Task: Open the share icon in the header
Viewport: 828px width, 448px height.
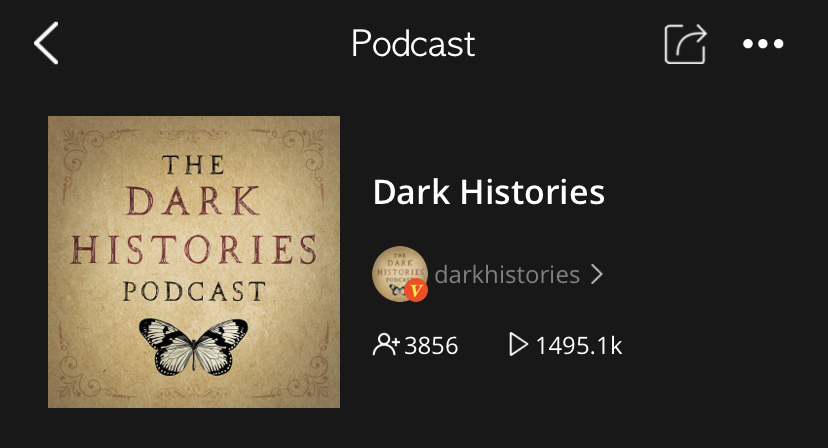Action: (685, 44)
